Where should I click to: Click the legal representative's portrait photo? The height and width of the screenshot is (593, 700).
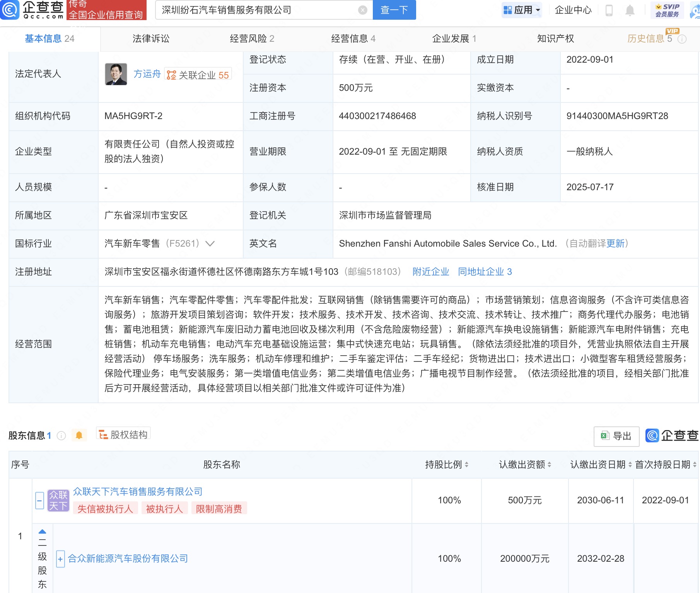click(116, 74)
